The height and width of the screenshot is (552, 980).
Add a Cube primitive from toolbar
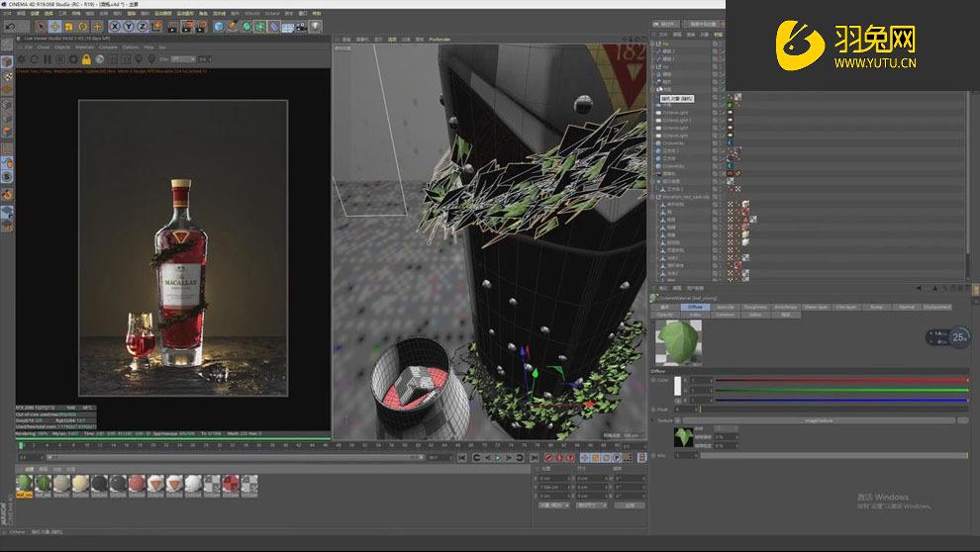click(219, 27)
